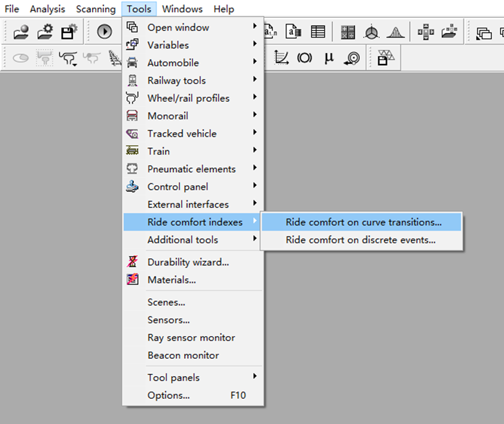
Task: Open Materials from the Tools menu
Action: [x=172, y=280]
